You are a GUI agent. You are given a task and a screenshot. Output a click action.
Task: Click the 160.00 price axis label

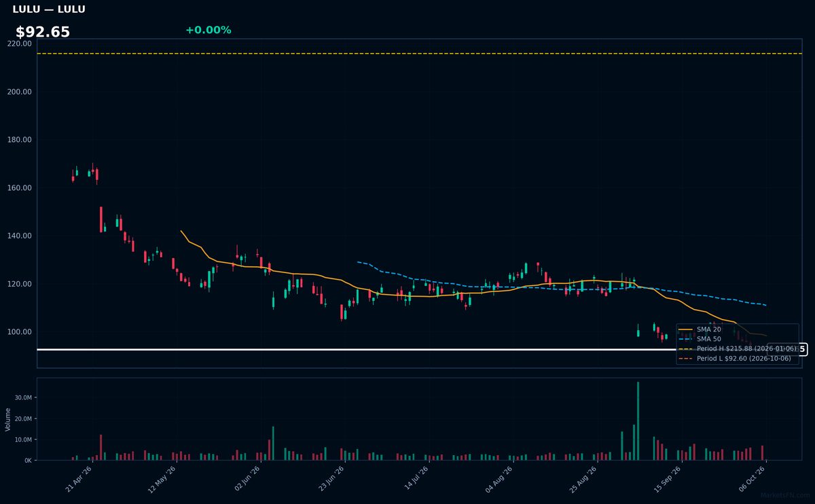19,188
